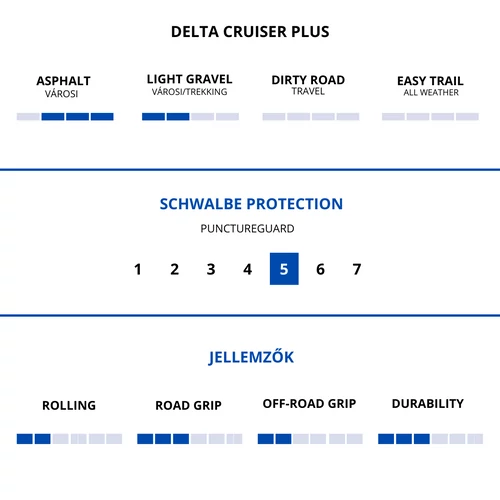Click the Delta Cruiser Plus title
This screenshot has width=500, height=500.
(250, 32)
